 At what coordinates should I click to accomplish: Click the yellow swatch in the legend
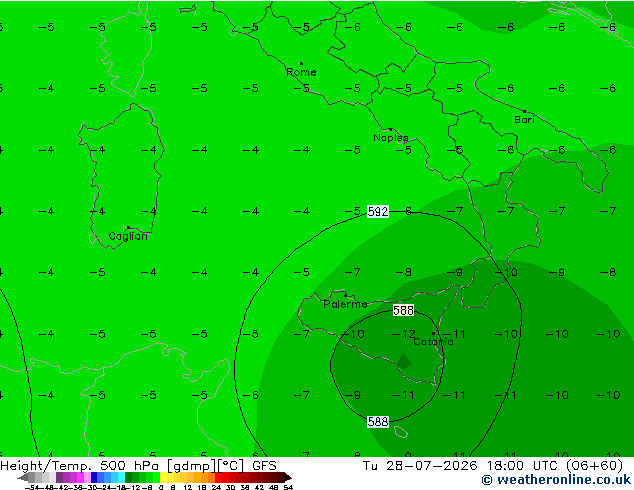[x=163, y=477]
